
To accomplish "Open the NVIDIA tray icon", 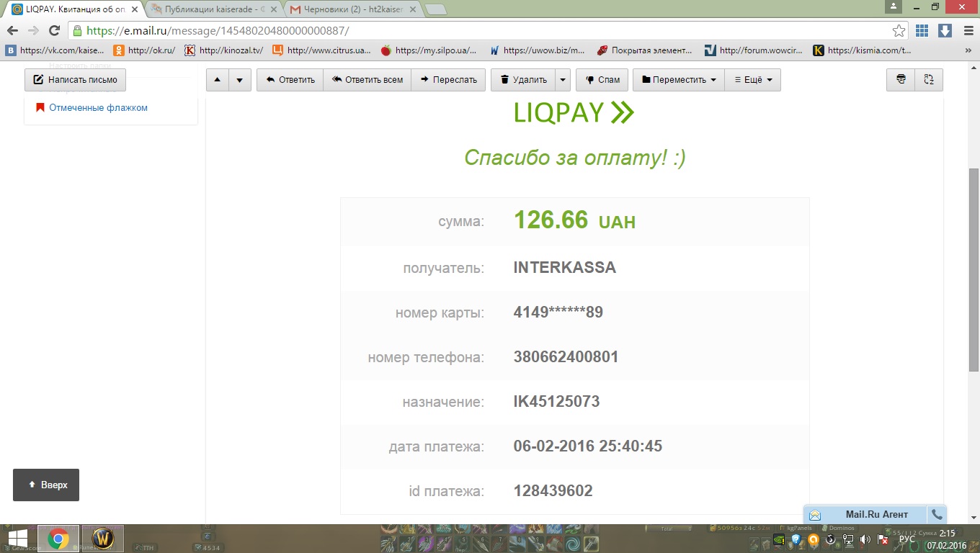I will (780, 539).
